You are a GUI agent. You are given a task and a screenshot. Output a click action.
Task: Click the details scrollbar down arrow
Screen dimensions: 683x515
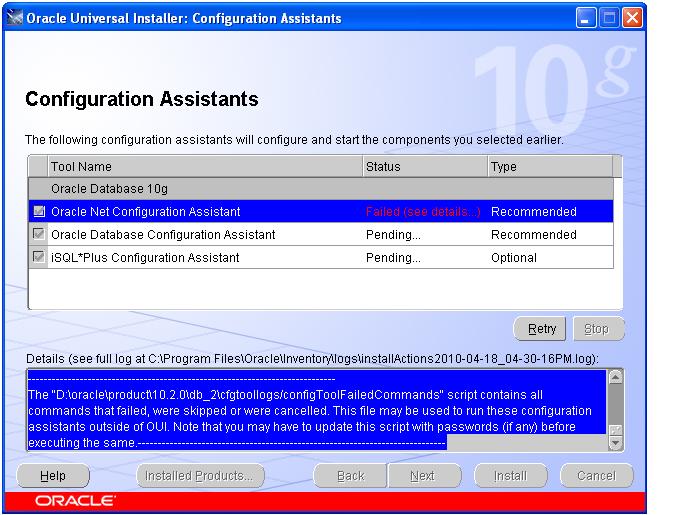(x=615, y=444)
